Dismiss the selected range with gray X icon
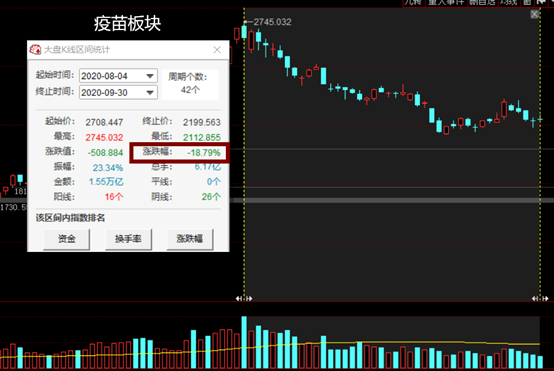The image size is (554, 371). [x=535, y=14]
